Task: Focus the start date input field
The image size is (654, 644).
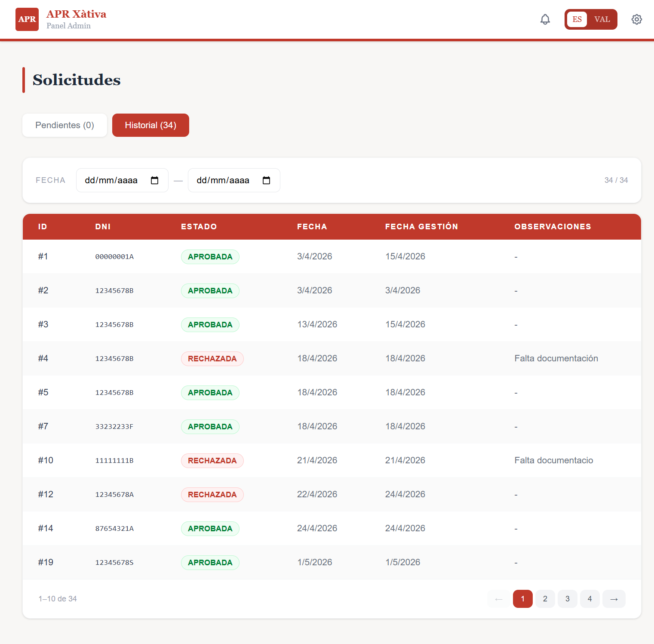Action: tap(122, 180)
